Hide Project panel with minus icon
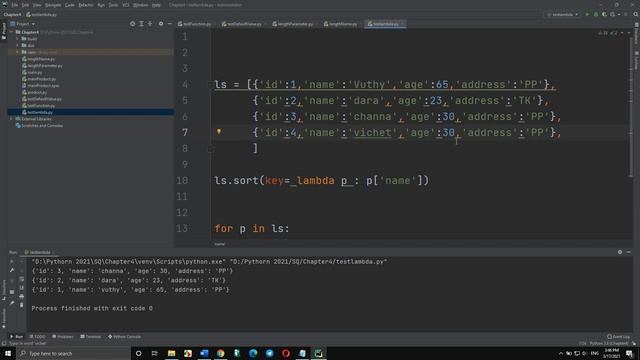The width and height of the screenshot is (640, 360). point(169,24)
